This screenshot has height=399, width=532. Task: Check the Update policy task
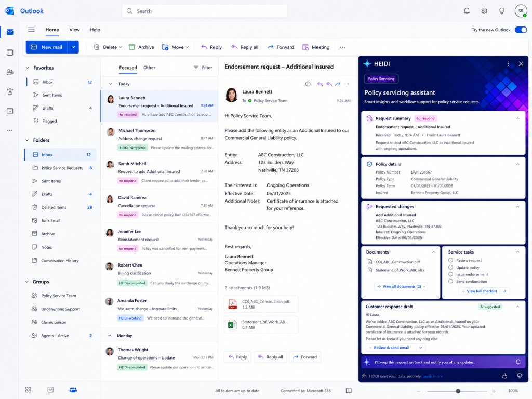click(x=450, y=268)
